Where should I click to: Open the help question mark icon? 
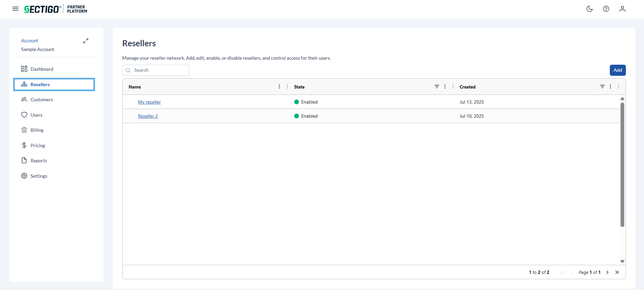click(x=606, y=9)
